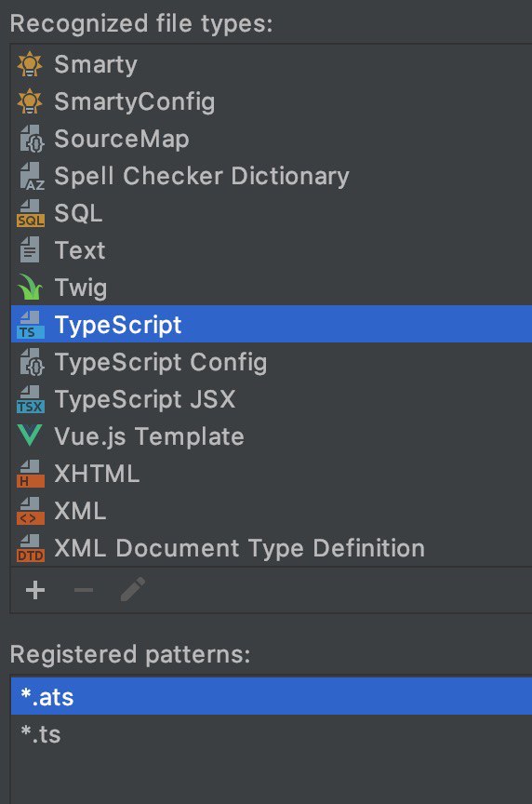The width and height of the screenshot is (532, 804).
Task: Click the green Twig icon
Action: [x=30, y=288]
